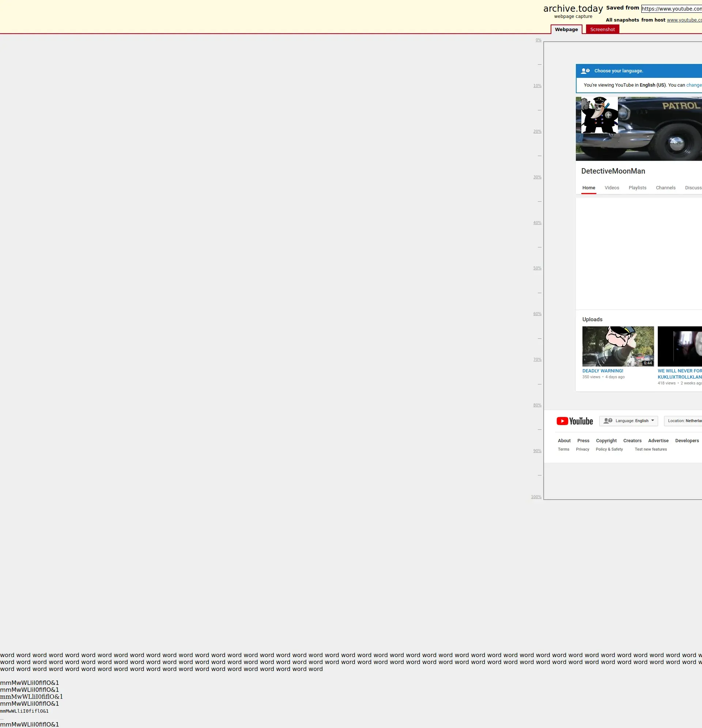Jump to the 50% page marker
The image size is (702, 728).
[x=537, y=268]
